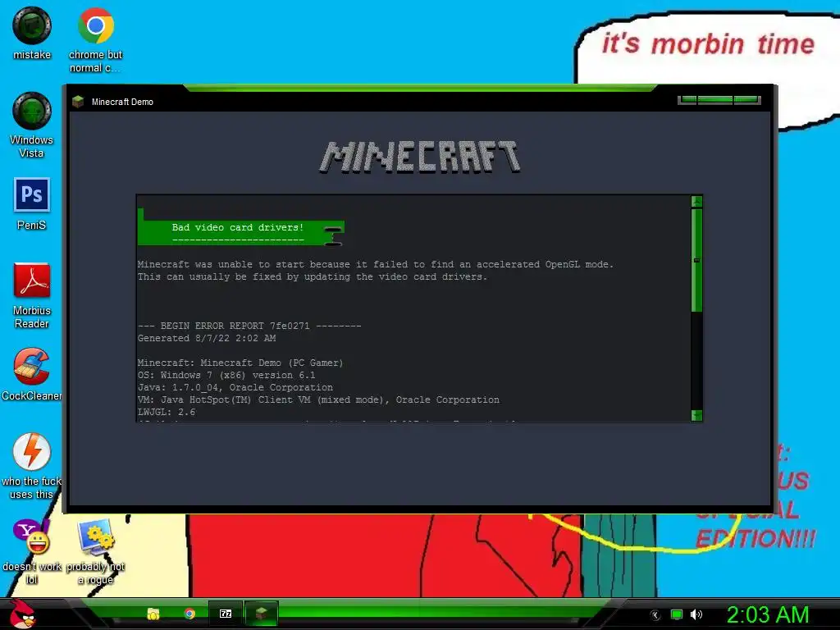Click the Minecraft logo banner
The height and width of the screenshot is (630, 840).
420,157
